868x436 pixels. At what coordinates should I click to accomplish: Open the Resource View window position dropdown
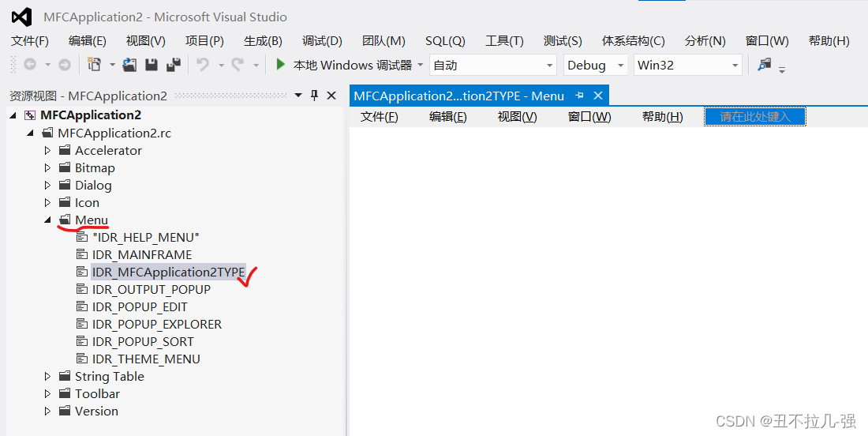[298, 96]
